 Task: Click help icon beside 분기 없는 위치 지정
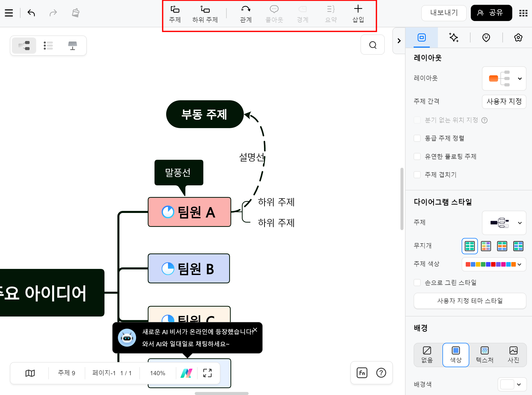point(484,120)
